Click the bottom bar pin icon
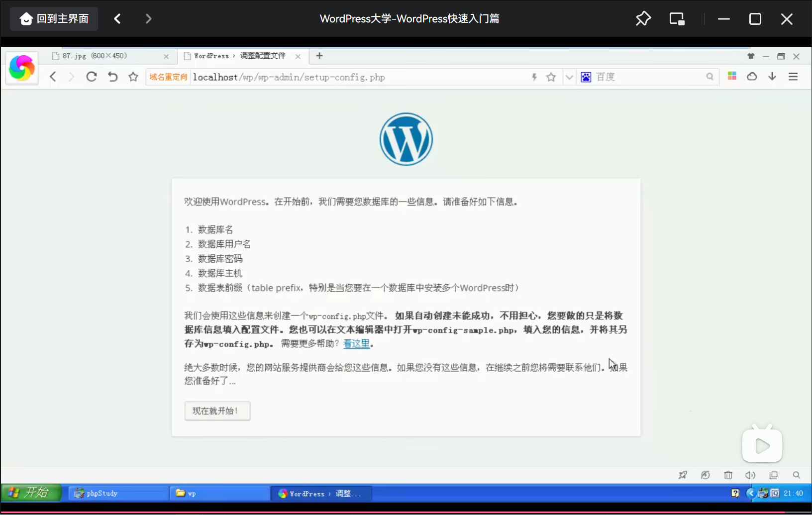This screenshot has height=515, width=812. point(683,475)
